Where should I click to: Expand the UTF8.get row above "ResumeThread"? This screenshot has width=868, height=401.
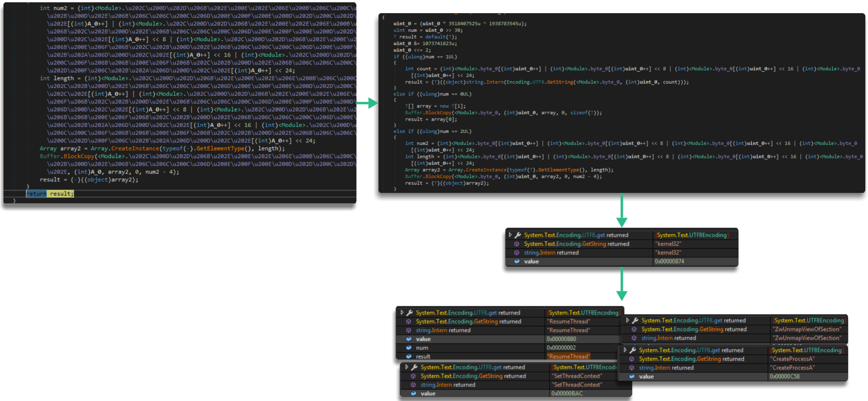(x=402, y=313)
